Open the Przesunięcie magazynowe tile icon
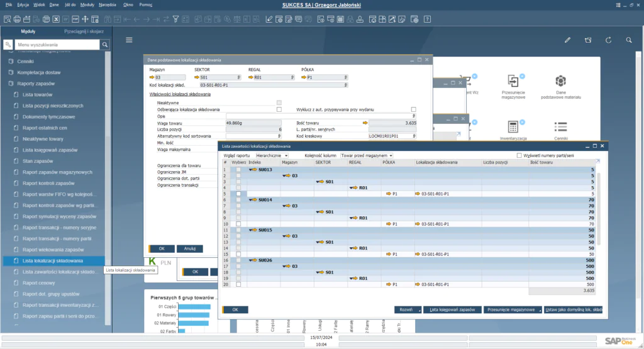This screenshot has width=644, height=349. (514, 80)
